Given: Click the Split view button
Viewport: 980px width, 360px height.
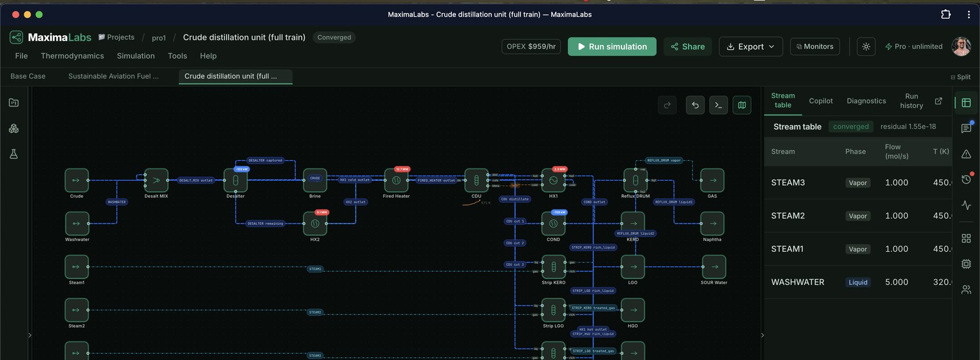Looking at the screenshot, I should pos(960,77).
